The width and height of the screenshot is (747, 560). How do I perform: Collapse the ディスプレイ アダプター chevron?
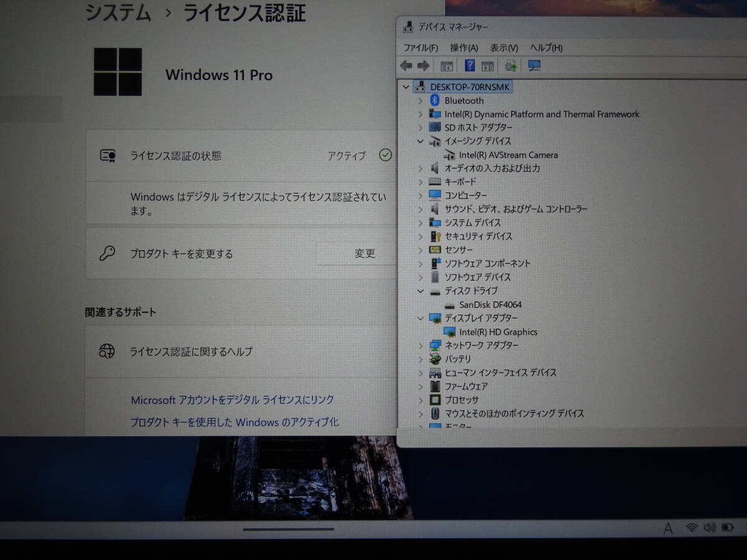pyautogui.click(x=420, y=318)
